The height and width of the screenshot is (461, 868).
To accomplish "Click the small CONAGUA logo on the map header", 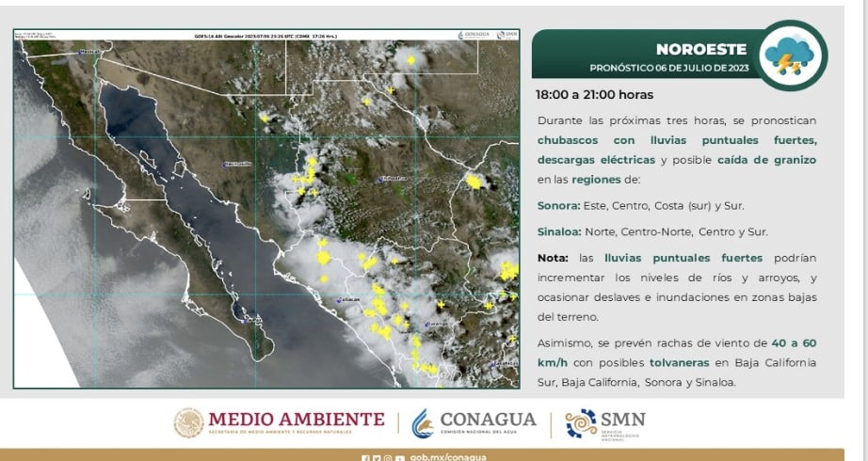I will click(474, 35).
